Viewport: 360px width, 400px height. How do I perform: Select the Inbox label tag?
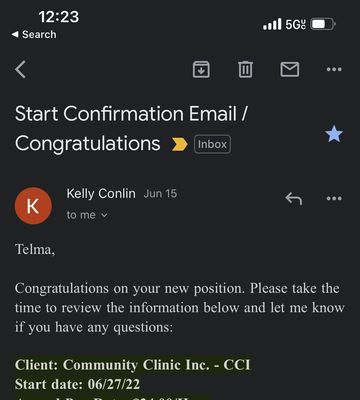click(x=212, y=144)
